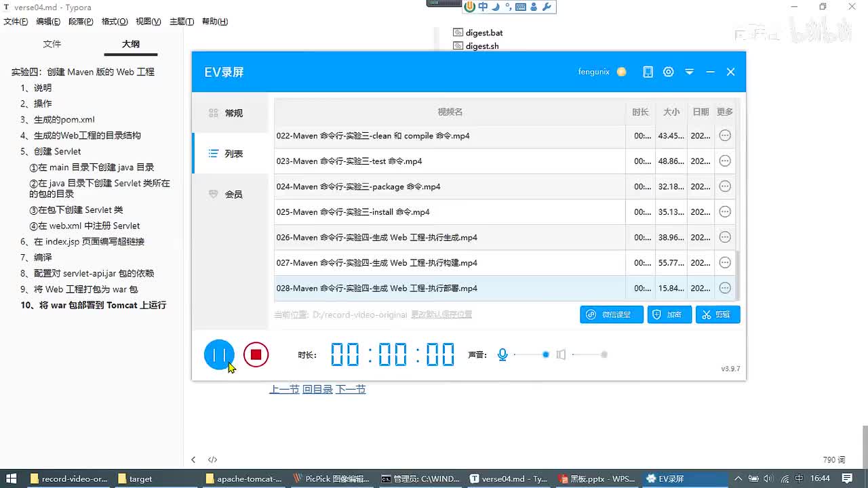The height and width of the screenshot is (488, 868).
Task: Toggle Typora sidebar with back arrow
Action: pos(193,460)
